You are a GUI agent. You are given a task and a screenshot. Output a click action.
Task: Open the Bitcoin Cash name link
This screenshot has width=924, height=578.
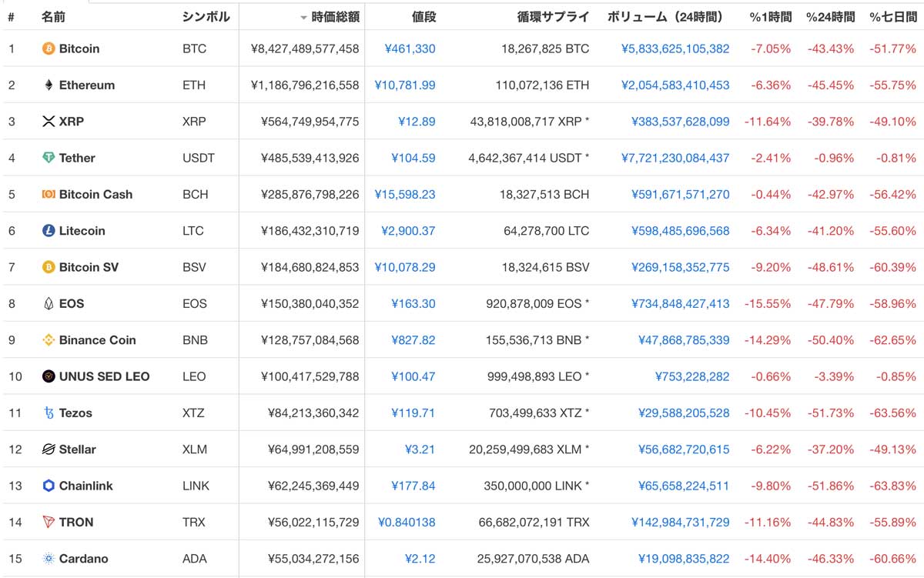click(95, 195)
